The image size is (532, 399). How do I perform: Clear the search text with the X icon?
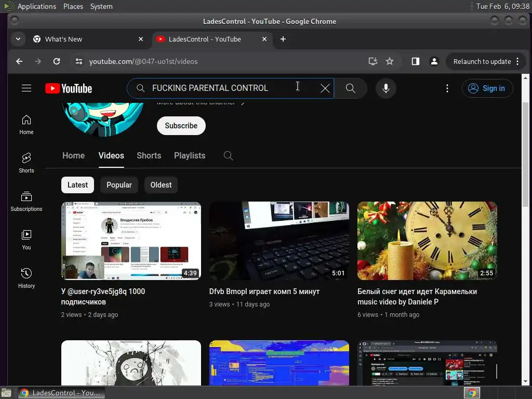pyautogui.click(x=325, y=88)
